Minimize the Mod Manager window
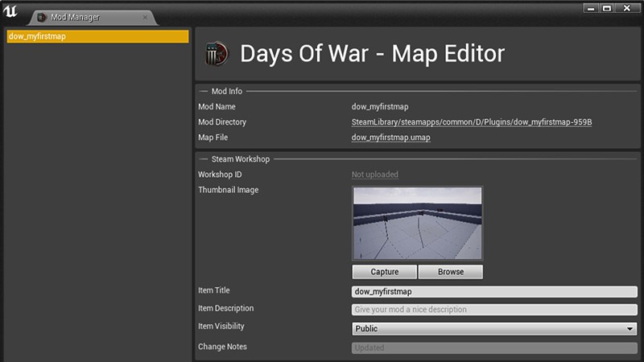The height and width of the screenshot is (362, 644). point(591,8)
